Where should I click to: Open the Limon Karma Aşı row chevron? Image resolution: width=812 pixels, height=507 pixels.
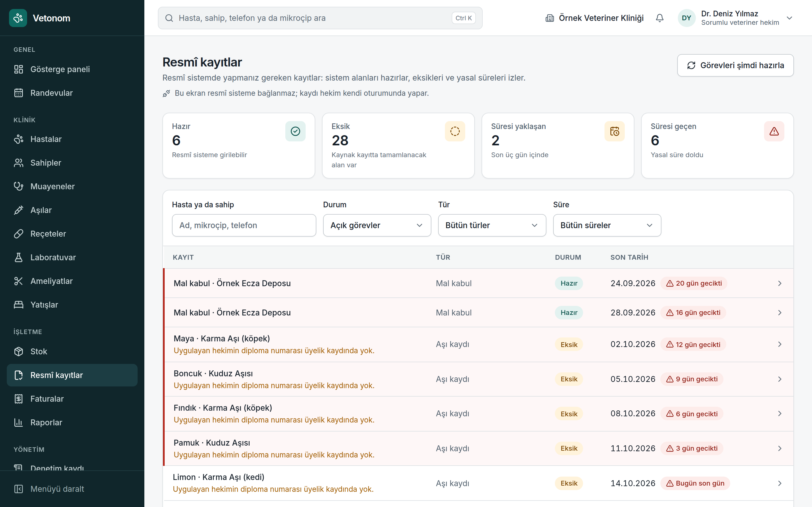point(780,483)
